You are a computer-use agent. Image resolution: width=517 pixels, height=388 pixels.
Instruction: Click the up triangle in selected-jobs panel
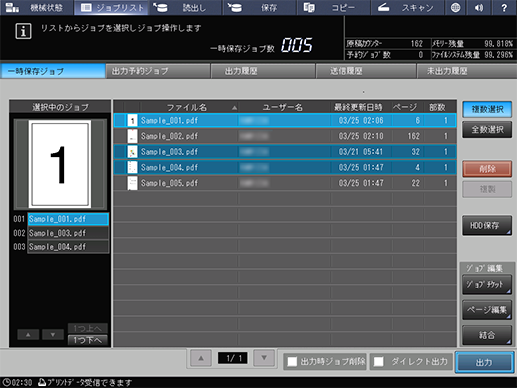coord(28,334)
